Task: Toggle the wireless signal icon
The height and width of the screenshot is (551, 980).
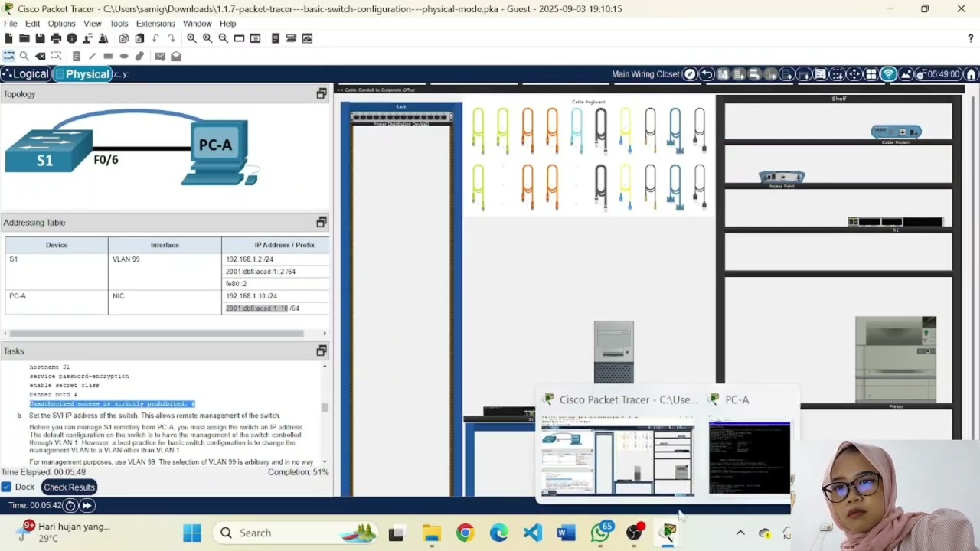Action: point(888,74)
